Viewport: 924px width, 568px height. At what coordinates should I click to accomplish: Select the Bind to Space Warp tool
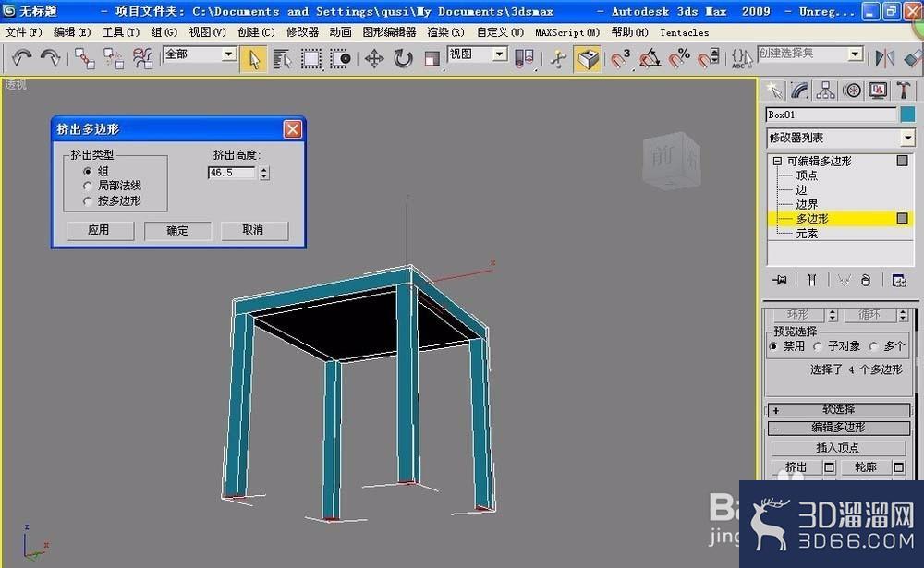(142, 58)
